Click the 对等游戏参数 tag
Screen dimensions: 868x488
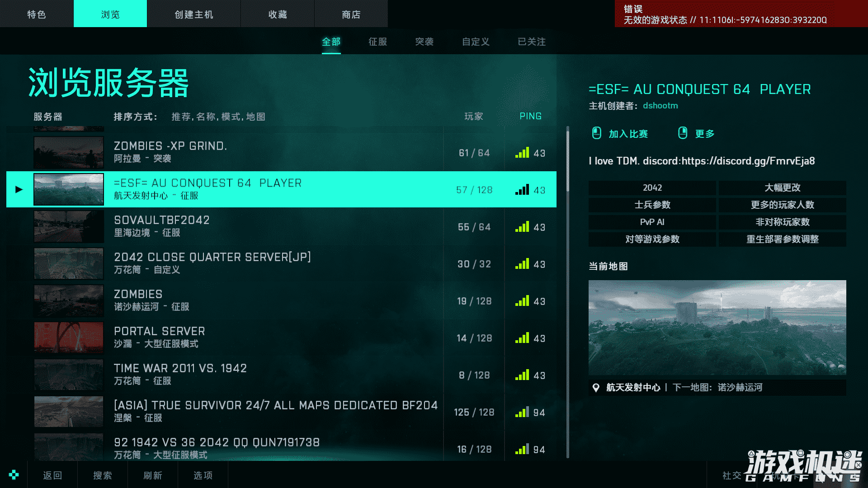point(652,239)
